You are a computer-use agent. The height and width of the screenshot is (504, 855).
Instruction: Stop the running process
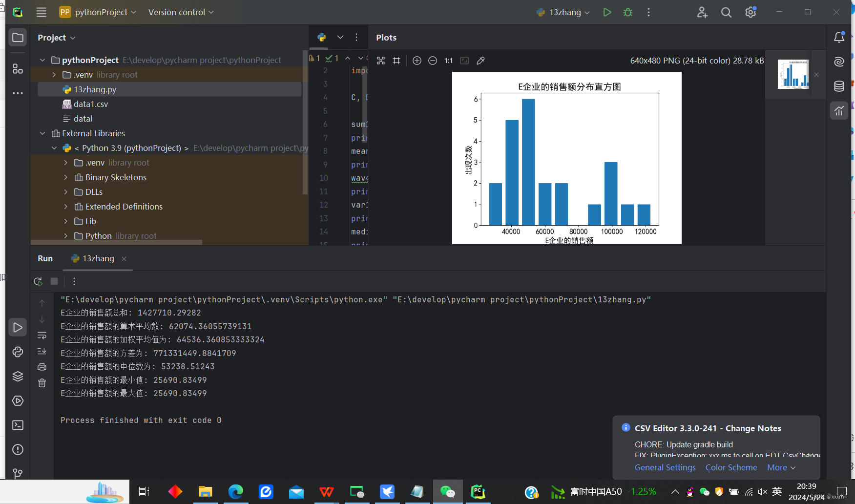pos(54,281)
